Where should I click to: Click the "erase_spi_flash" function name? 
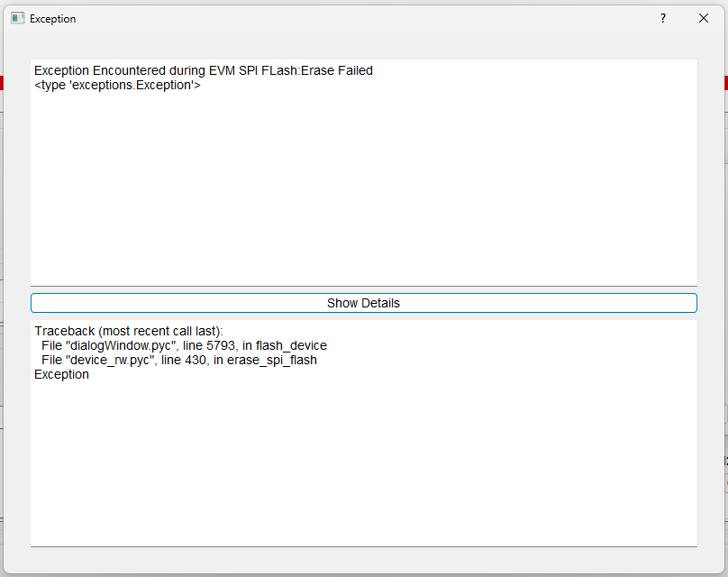pyautogui.click(x=274, y=360)
